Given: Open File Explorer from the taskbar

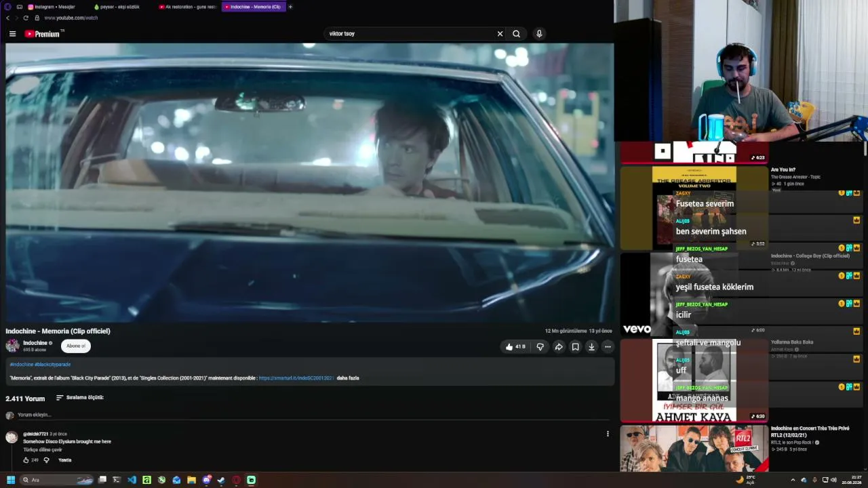Looking at the screenshot, I should pyautogui.click(x=191, y=480).
